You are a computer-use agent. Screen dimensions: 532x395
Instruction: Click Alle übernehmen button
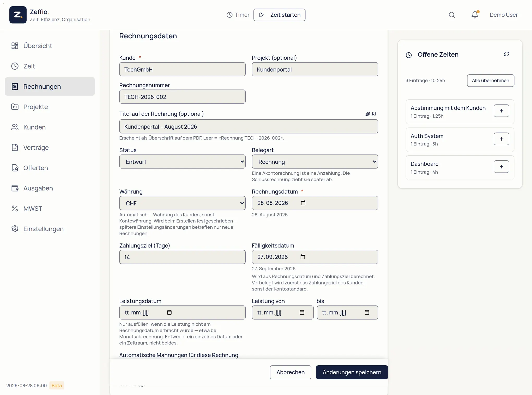pos(491,81)
